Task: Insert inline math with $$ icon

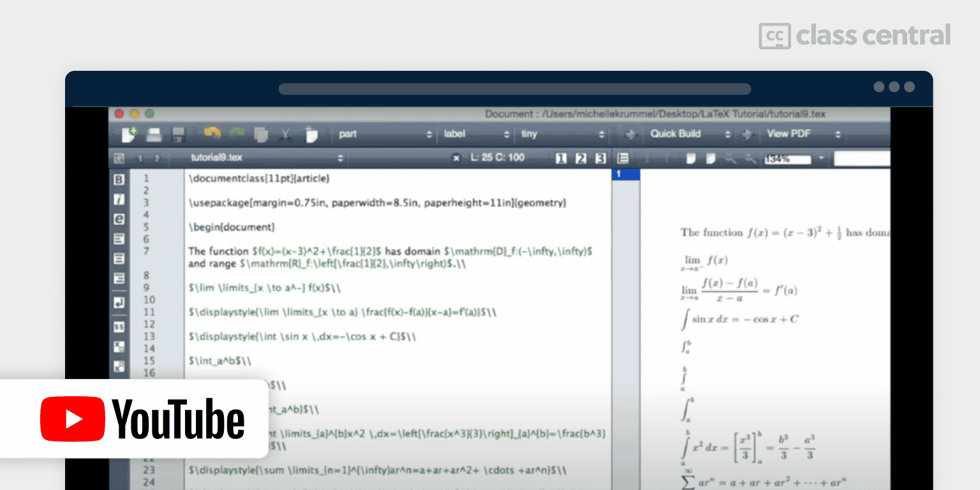Action: pos(119,326)
